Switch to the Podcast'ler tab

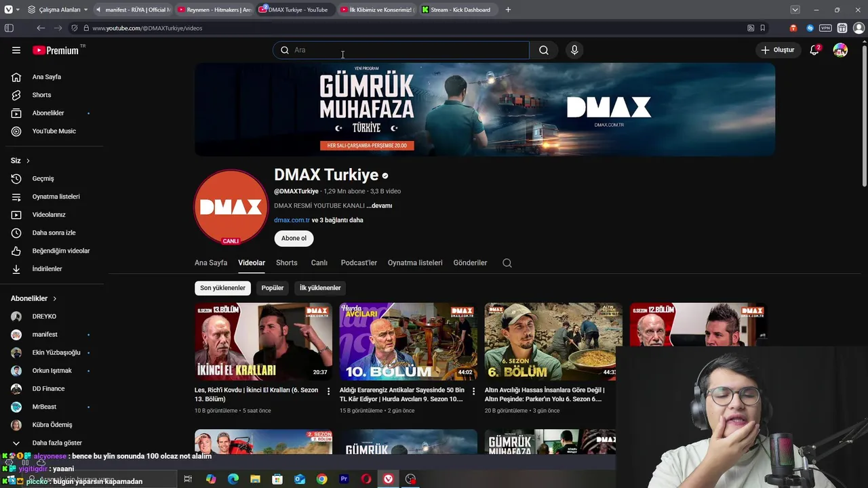[359, 263]
